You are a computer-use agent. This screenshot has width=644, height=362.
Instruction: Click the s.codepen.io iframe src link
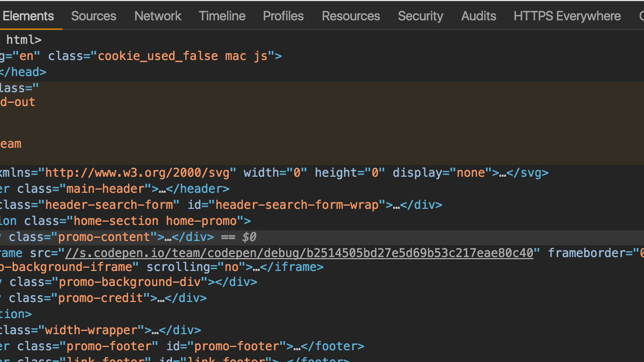[299, 253]
